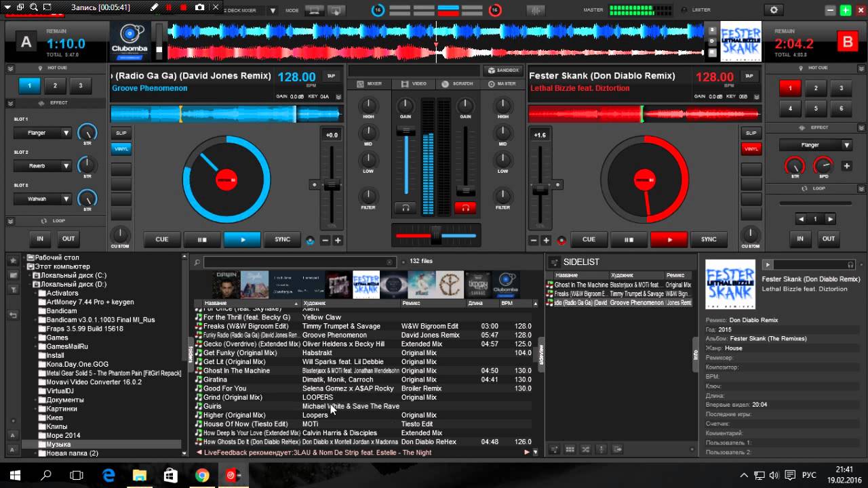
Task: Click loop OUT on deck B
Action: (x=829, y=239)
